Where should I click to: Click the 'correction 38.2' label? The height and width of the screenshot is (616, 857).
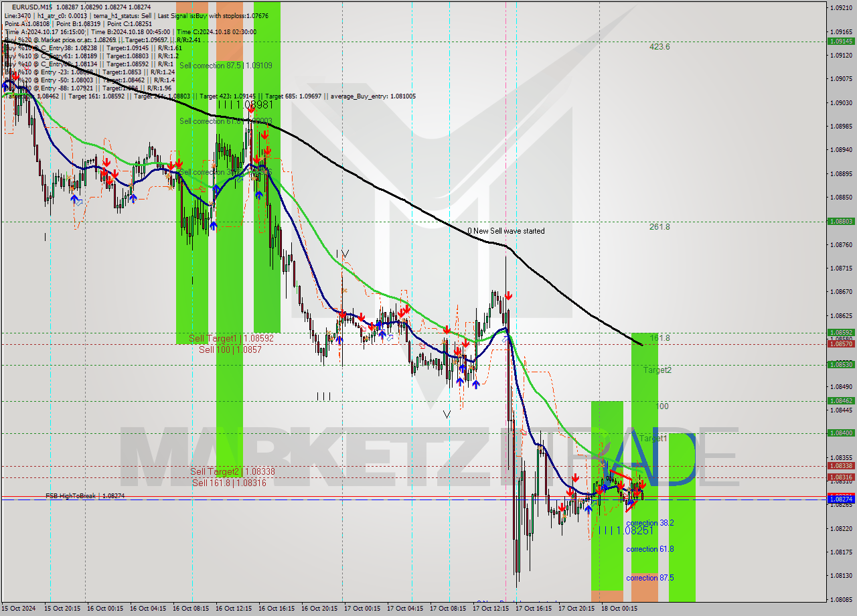[649, 523]
